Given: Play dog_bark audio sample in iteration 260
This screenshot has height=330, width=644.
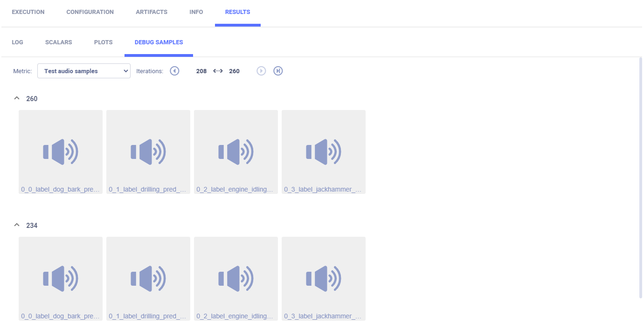Looking at the screenshot, I should point(61,151).
